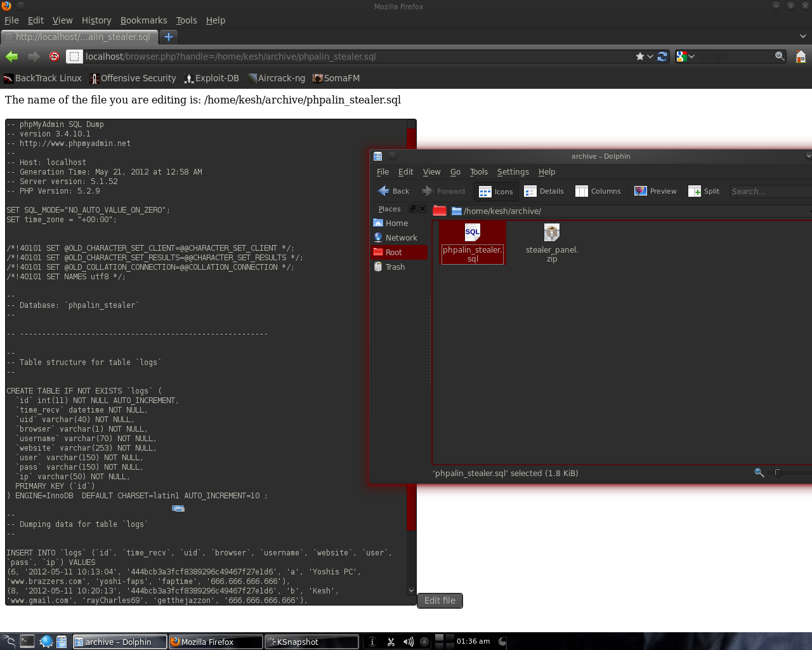Viewport: 812px width, 650px height.
Task: Switch Dolphin to Details view mode
Action: click(x=544, y=191)
